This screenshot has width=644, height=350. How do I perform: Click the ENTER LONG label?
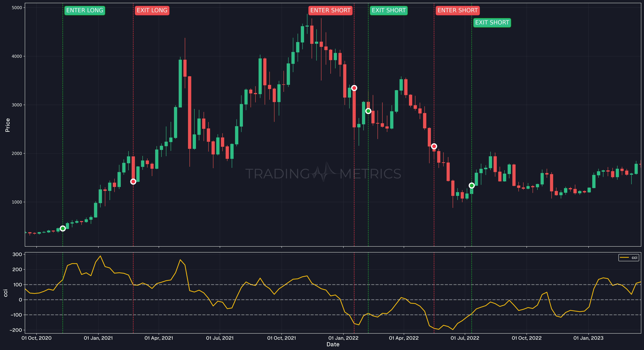[85, 10]
